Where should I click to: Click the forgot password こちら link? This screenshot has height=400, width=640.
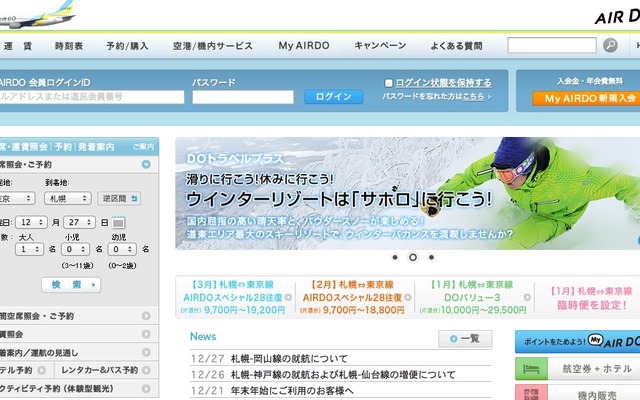tap(473, 97)
